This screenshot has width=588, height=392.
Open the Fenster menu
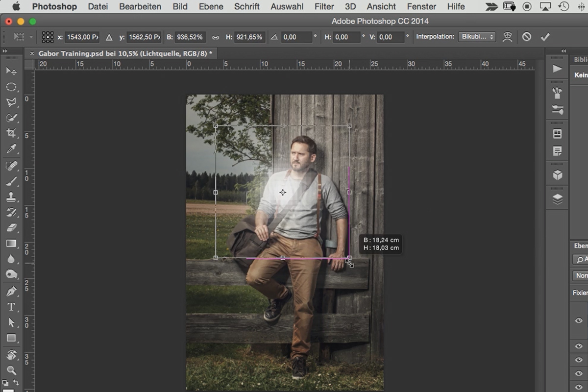pos(421,6)
